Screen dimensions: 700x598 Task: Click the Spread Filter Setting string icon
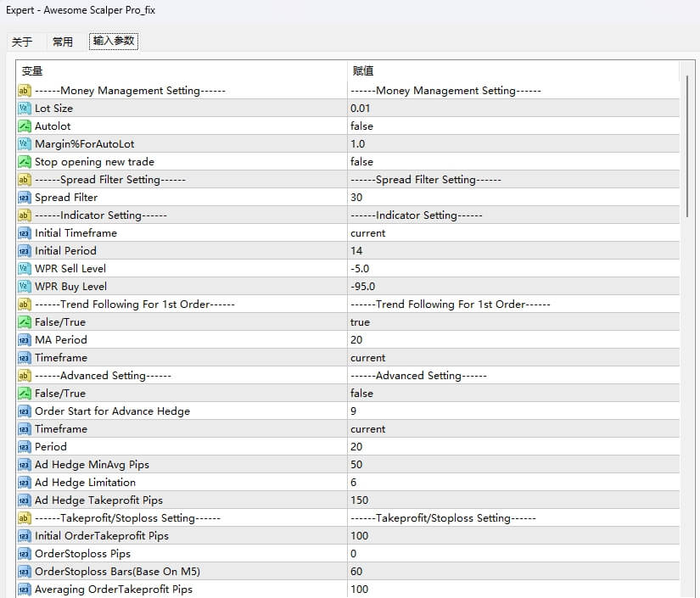tap(24, 180)
